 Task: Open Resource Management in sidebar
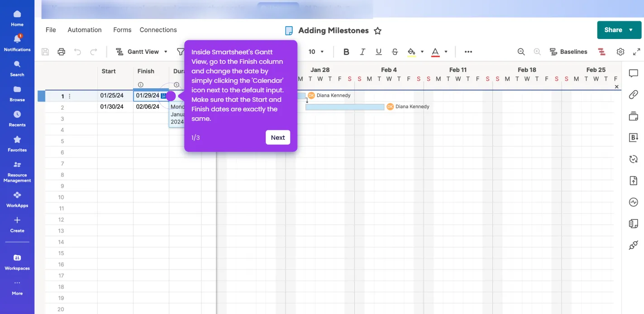coord(17,171)
